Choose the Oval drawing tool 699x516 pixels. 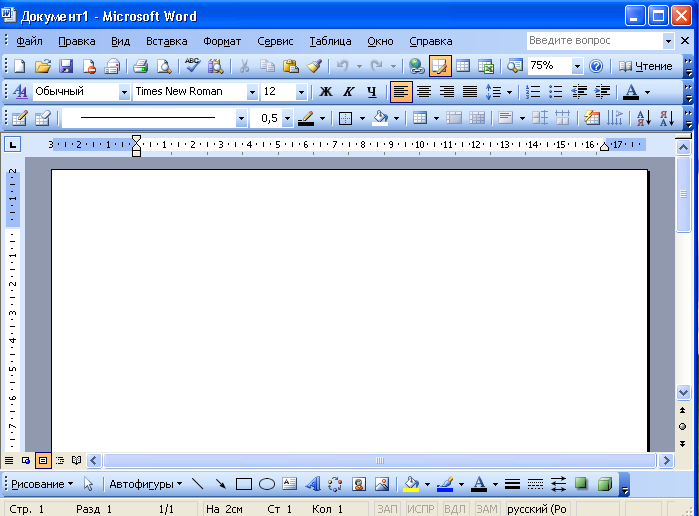coord(267,484)
